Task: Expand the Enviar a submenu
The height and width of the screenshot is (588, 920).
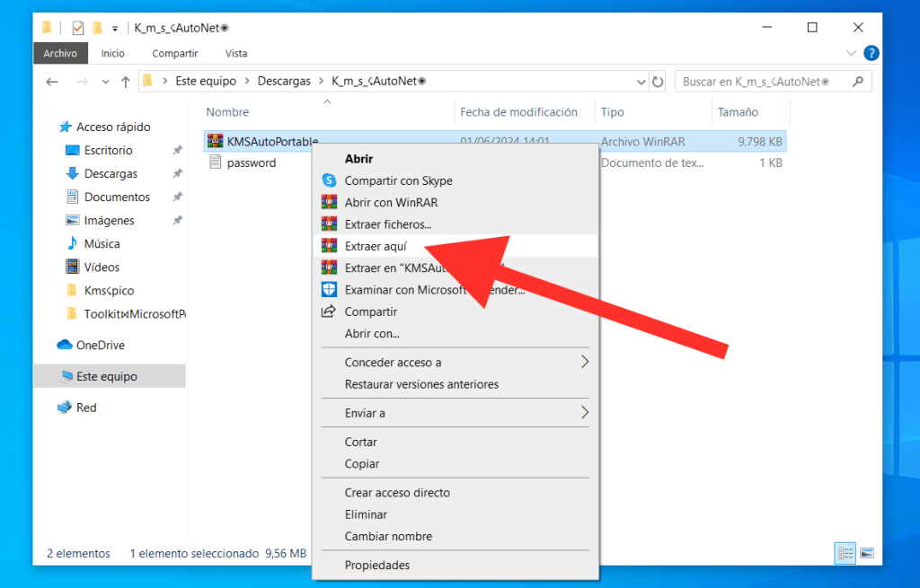Action: pos(584,413)
